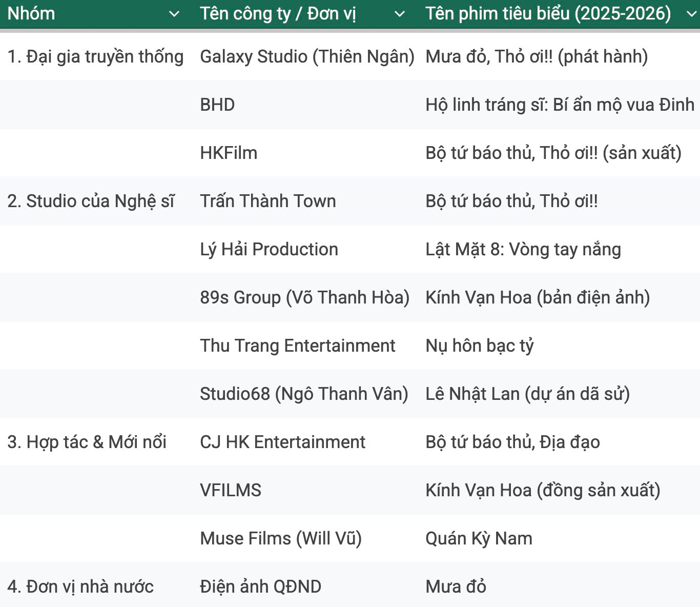Select the Lý Hải Production cell

(x=269, y=250)
